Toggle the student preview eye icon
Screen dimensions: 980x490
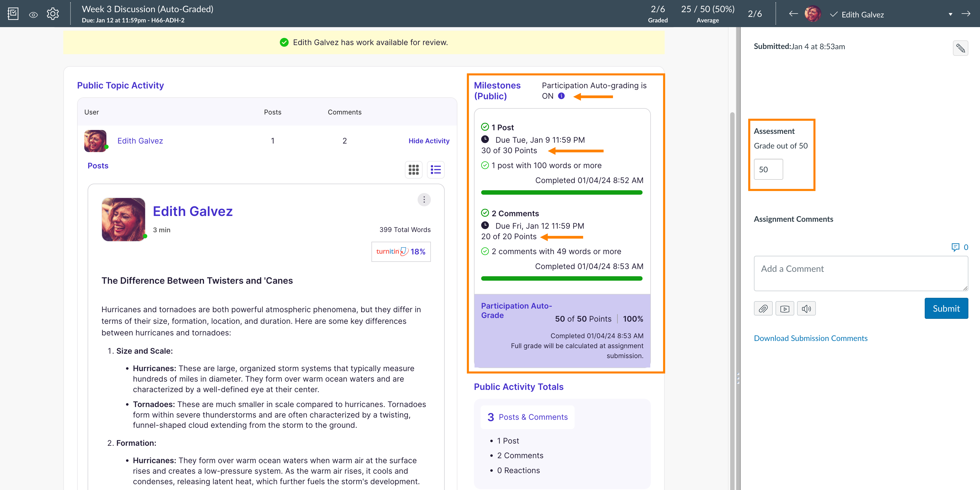33,14
